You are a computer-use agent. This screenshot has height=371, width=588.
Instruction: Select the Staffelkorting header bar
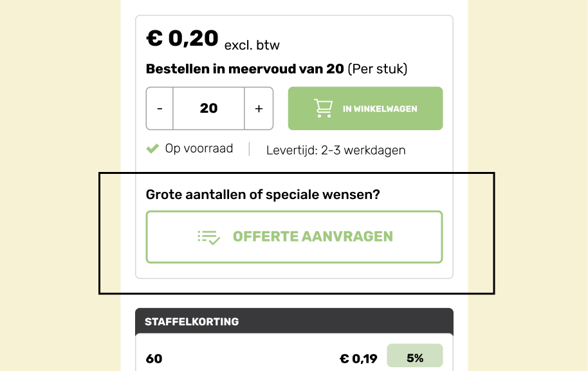tap(295, 321)
